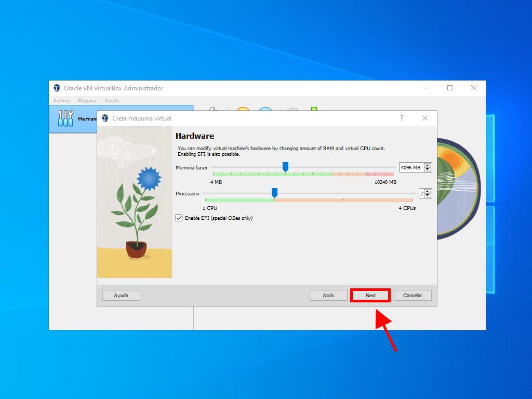The image size is (532, 399).
Task: Click the question mark help icon in the dialog
Action: (401, 118)
